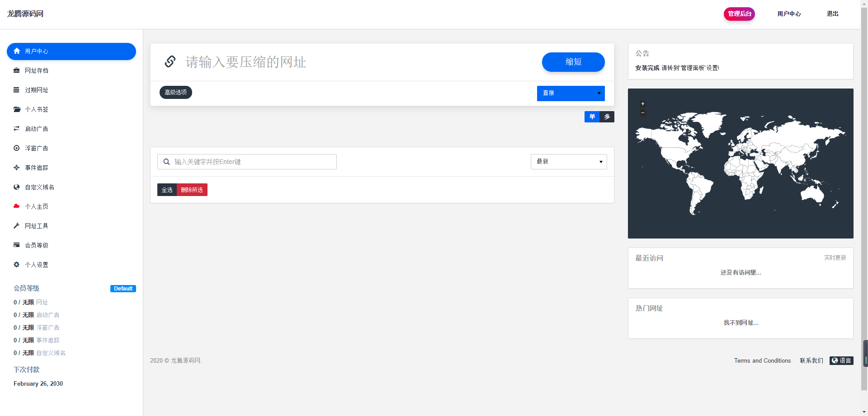Click 网址 limit row under 会员等级

pos(31,302)
